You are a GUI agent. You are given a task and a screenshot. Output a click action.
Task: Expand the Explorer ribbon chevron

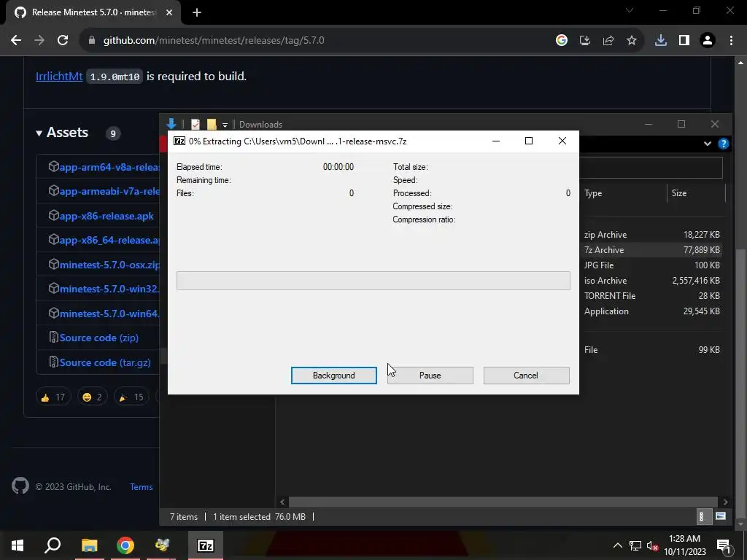708,144
